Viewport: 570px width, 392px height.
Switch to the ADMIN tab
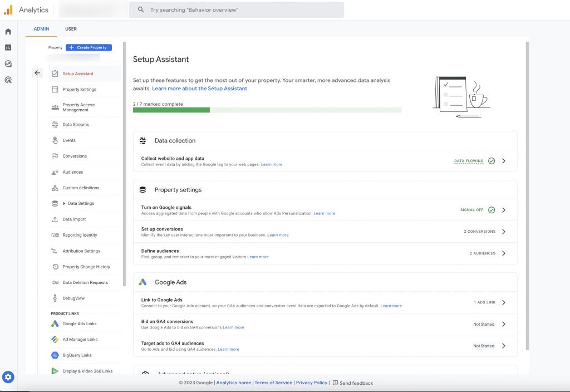(41, 29)
